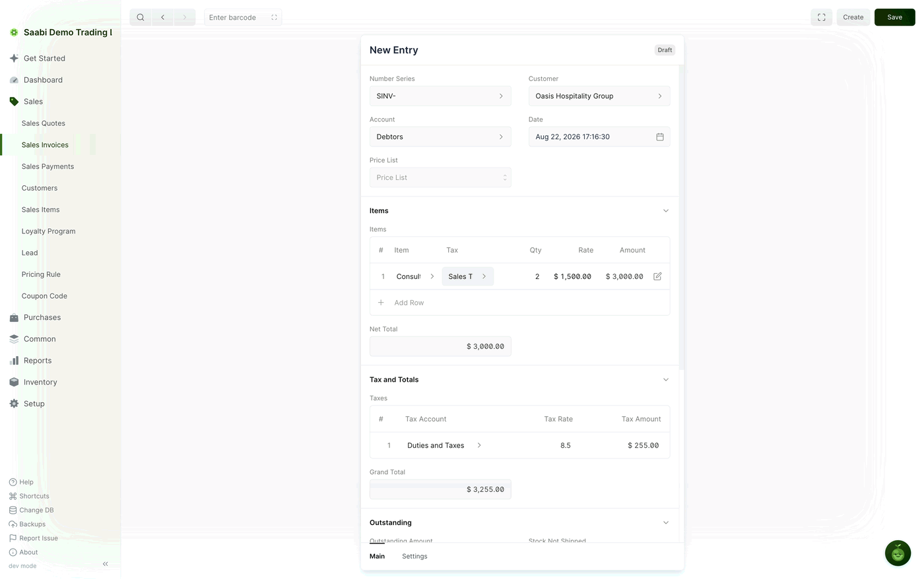Open Sales Quotes in sidebar
This screenshot has width=924, height=579.
(44, 123)
